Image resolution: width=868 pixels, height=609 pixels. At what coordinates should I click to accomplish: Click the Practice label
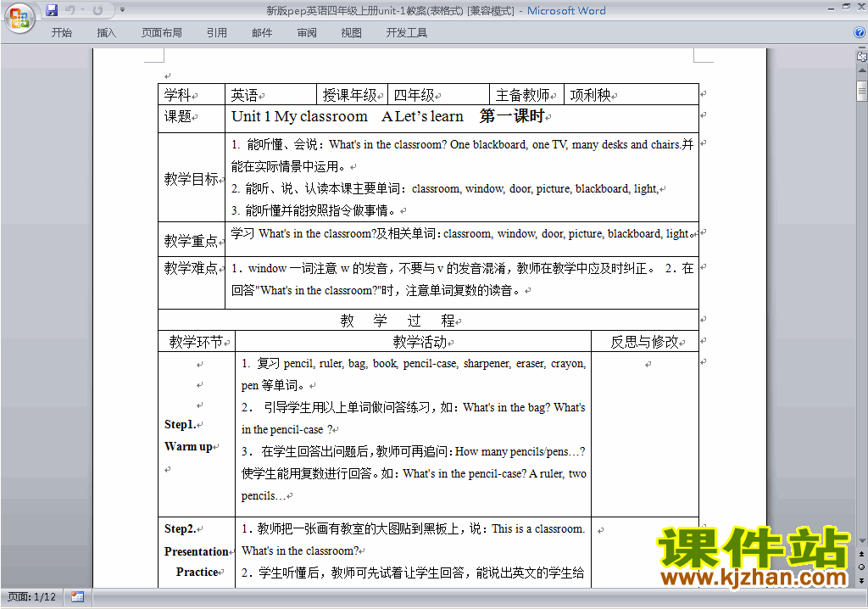click(197, 572)
